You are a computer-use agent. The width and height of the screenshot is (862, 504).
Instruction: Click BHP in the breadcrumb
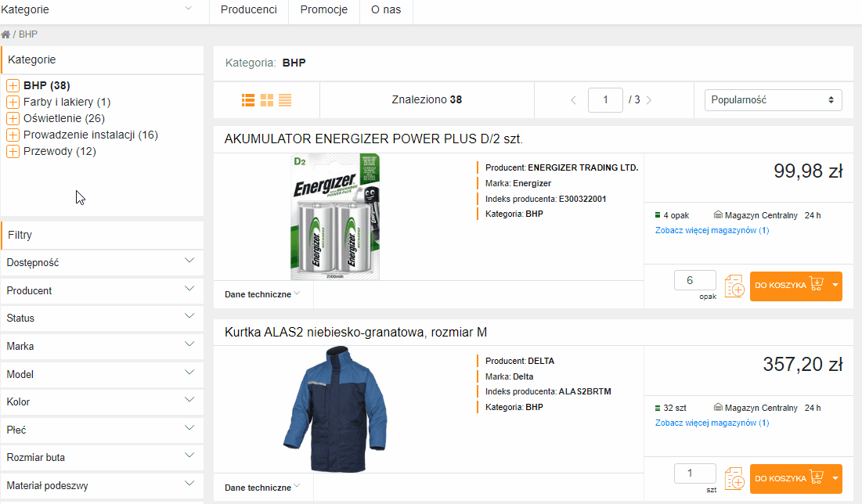(x=28, y=34)
